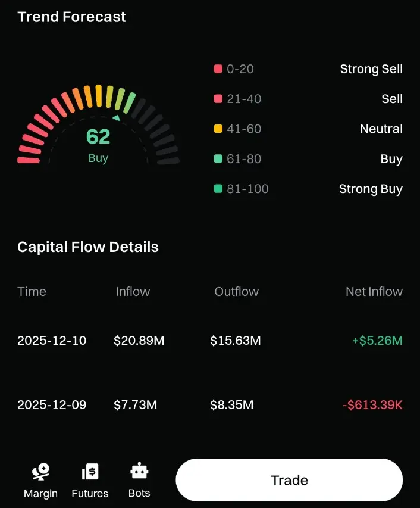
Task: Click the -$613.39K net inflow value
Action: tap(372, 405)
